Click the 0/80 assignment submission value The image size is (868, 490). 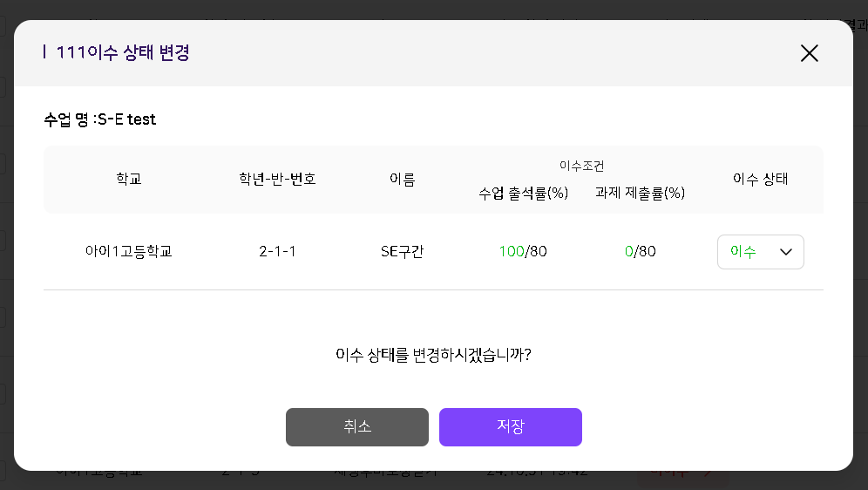point(640,252)
